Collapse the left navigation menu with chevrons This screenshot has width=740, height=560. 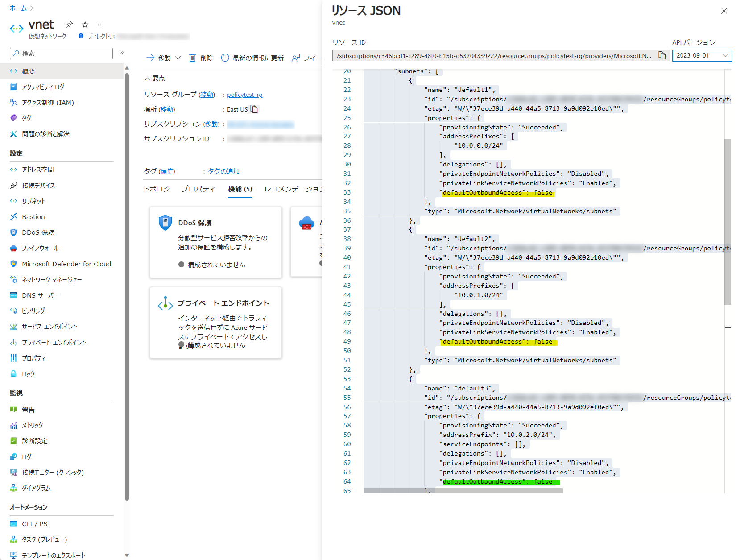pos(122,53)
